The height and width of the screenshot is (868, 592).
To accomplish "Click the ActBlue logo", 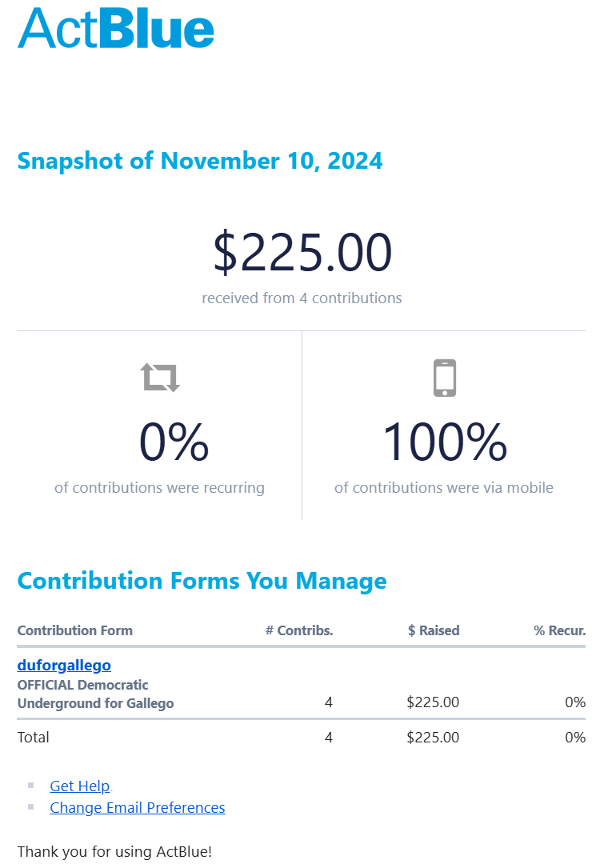I will click(x=116, y=28).
